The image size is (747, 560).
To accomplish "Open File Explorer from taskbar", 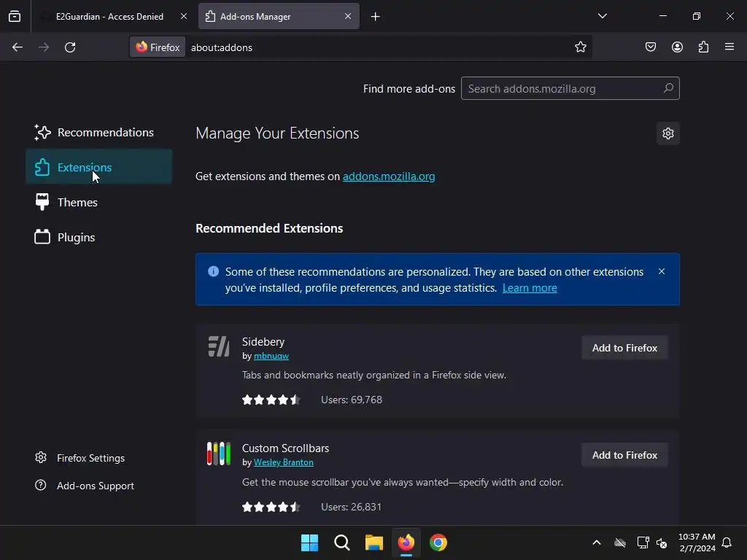I will (x=374, y=542).
